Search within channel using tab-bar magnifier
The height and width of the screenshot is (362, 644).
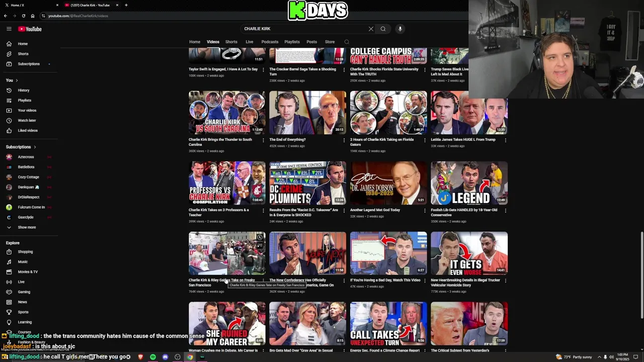coord(347,42)
